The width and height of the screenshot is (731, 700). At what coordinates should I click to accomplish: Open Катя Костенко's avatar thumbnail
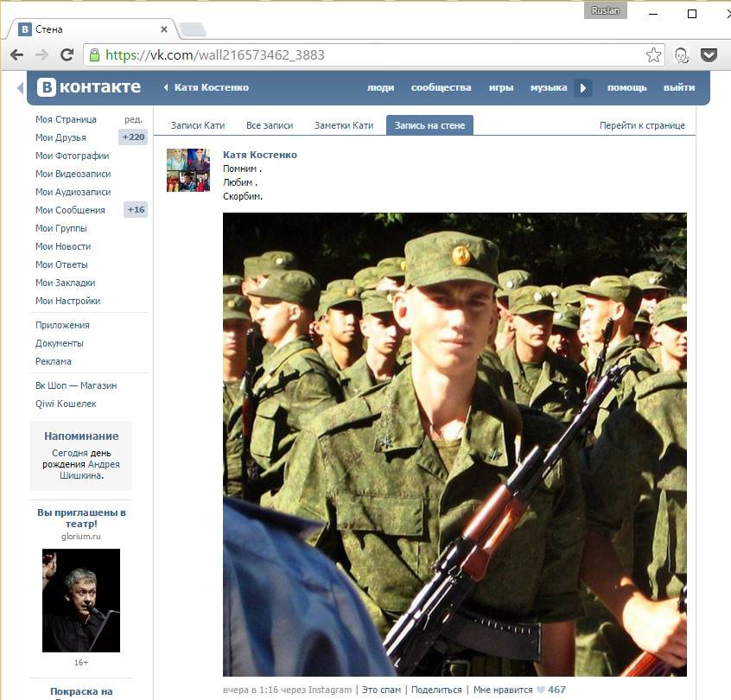point(188,170)
